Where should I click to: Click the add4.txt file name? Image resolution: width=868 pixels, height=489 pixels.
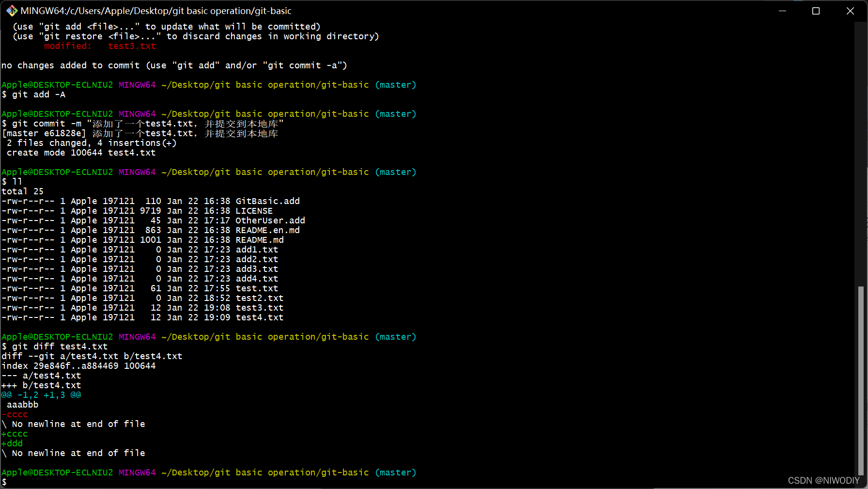point(257,279)
